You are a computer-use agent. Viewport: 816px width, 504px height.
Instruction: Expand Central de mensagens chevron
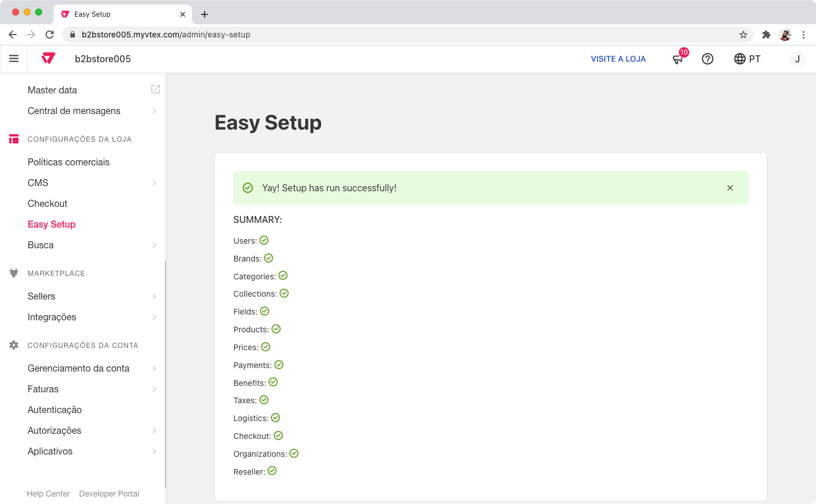pyautogui.click(x=154, y=111)
